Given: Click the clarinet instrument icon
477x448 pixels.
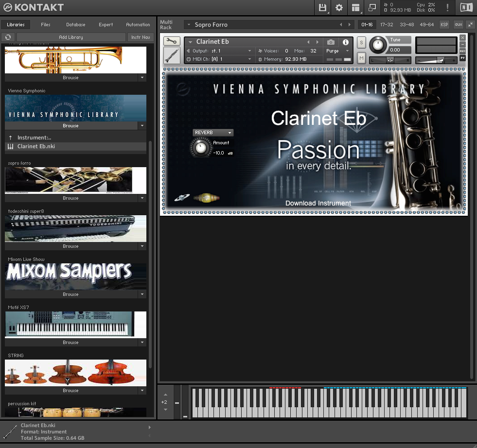Looking at the screenshot, I should click(x=172, y=55).
